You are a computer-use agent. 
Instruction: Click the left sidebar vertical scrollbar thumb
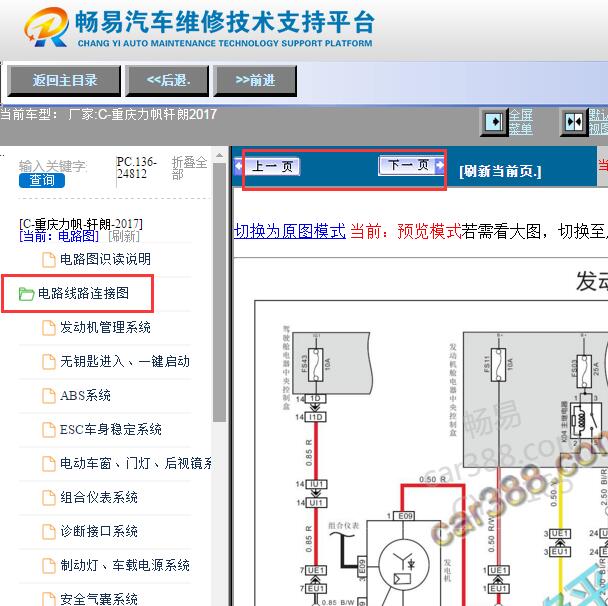(x=219, y=292)
